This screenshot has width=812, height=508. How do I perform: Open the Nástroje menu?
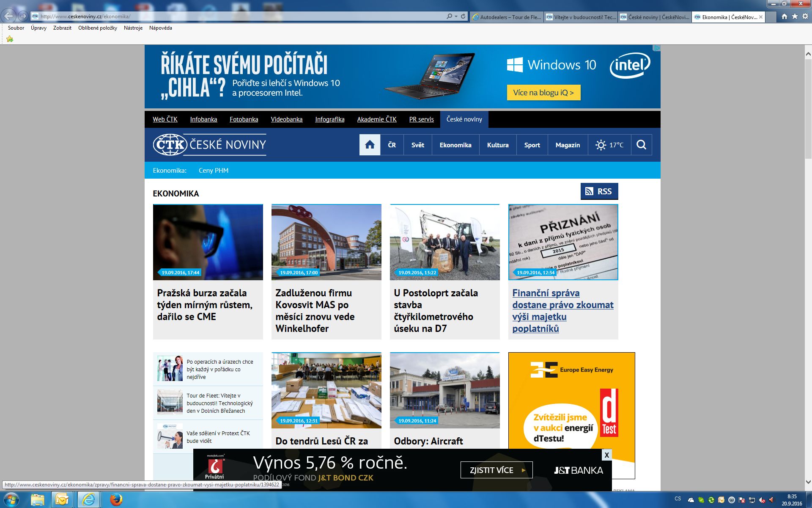(x=133, y=28)
